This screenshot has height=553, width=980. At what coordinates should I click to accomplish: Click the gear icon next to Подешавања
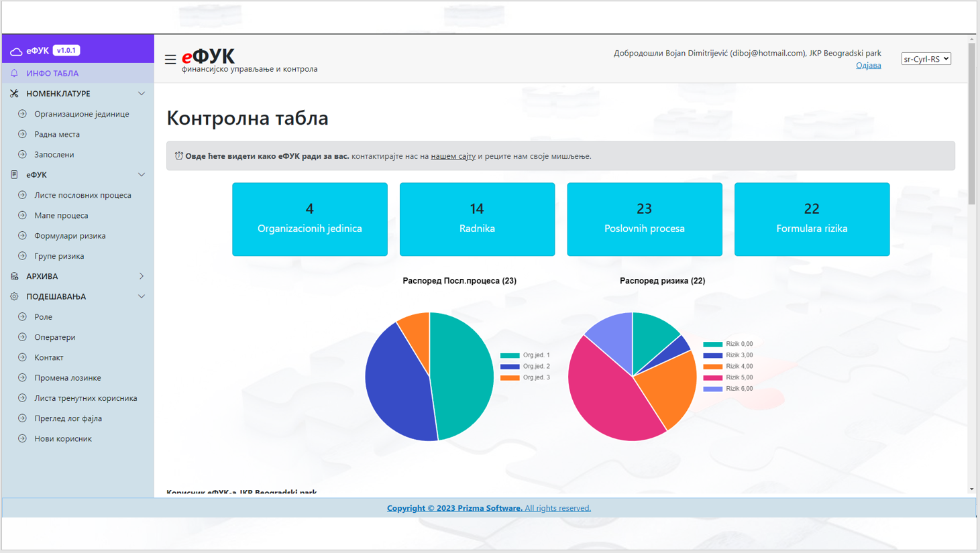[14, 296]
